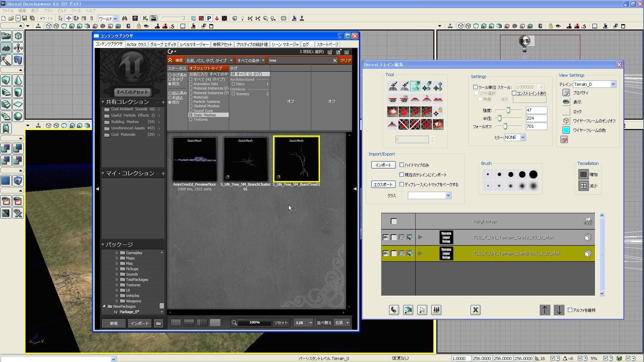Switch to the Actor クラス tab
The height and width of the screenshot is (362, 644).
pos(136,44)
